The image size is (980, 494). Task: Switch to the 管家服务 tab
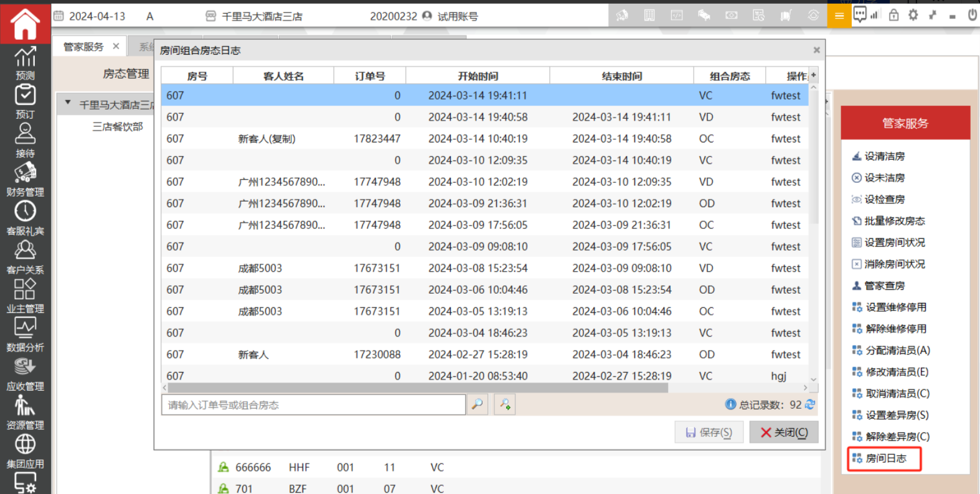click(x=83, y=47)
